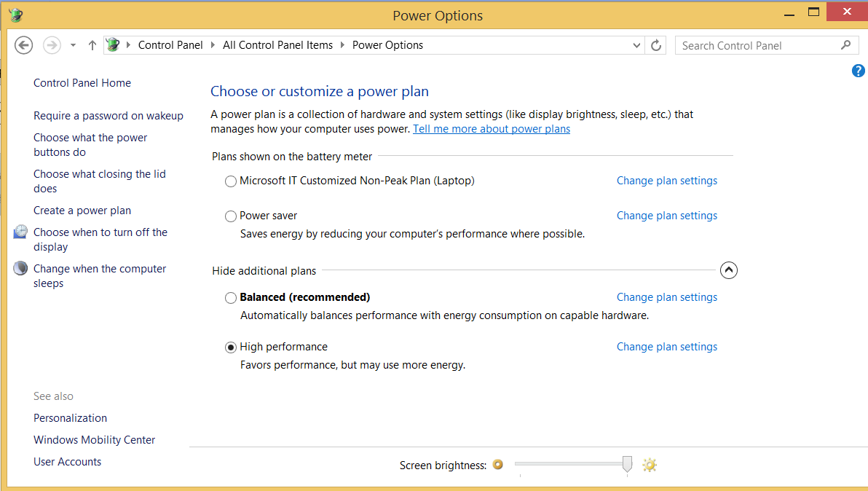Screen dimensions: 868x491
Task: Go to All Control Panel Items breadcrumb
Action: (277, 45)
